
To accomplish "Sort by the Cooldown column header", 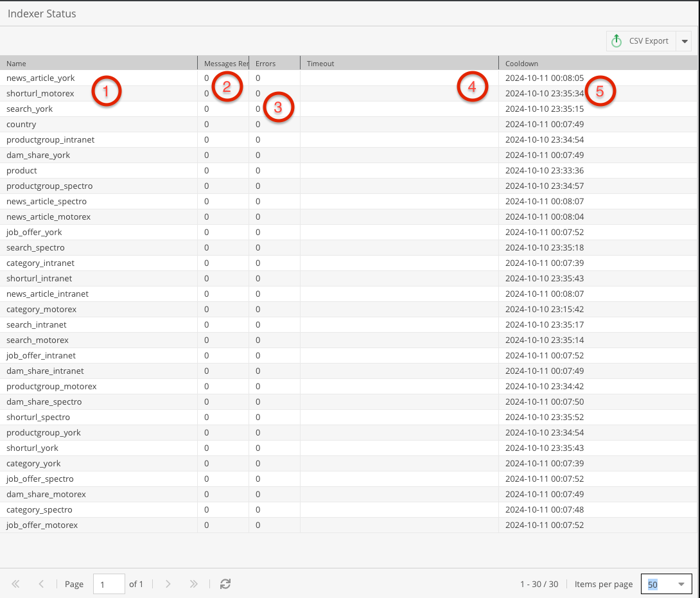I will [x=597, y=64].
